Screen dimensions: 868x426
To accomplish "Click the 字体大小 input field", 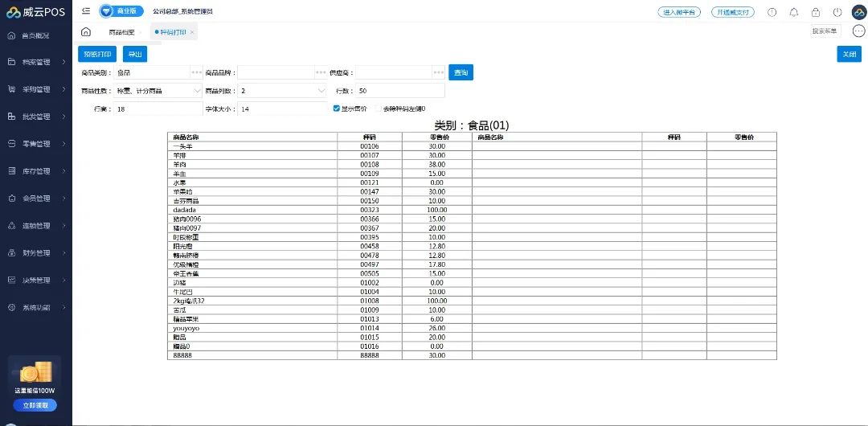I will pyautogui.click(x=281, y=109).
